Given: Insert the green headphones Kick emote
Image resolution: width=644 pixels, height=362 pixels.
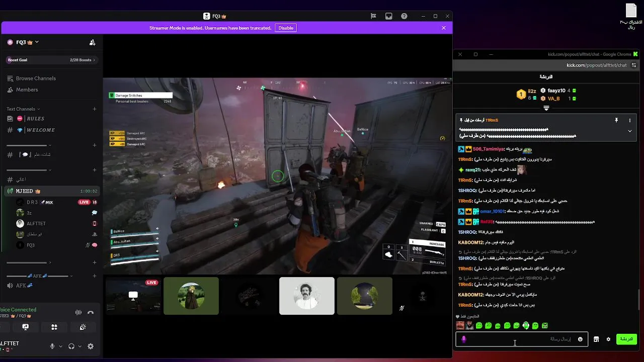Looking at the screenshot, I should point(526,326).
